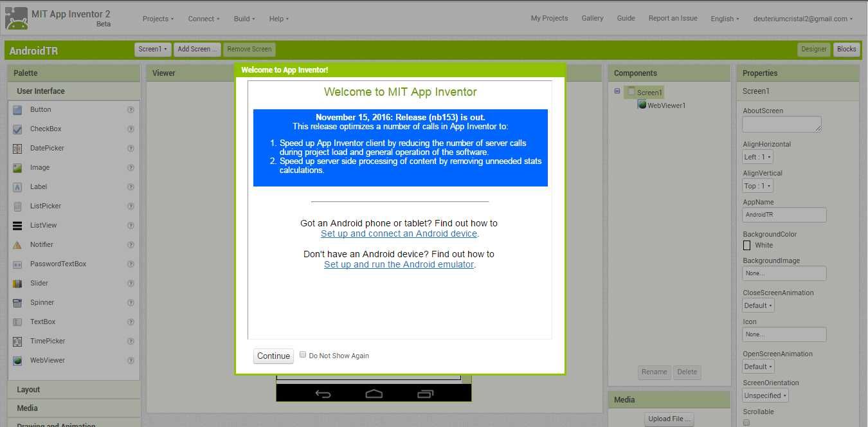This screenshot has width=868, height=427.
Task: Open the CloseScreenAnimation Default dropdown
Action: (759, 305)
